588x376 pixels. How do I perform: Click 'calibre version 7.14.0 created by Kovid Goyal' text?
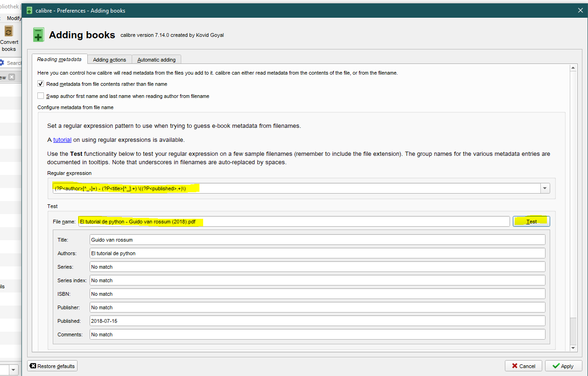pyautogui.click(x=172, y=35)
